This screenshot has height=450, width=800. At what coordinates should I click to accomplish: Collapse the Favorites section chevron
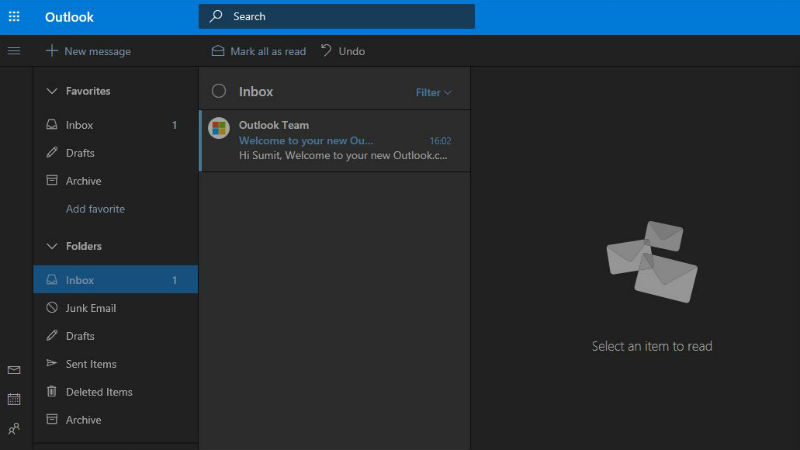pos(52,91)
